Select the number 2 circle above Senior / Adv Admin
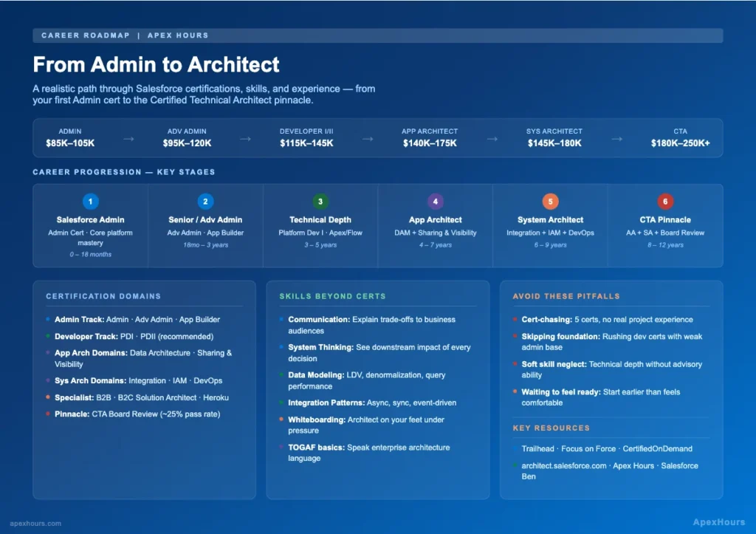The width and height of the screenshot is (756, 534). coord(205,201)
